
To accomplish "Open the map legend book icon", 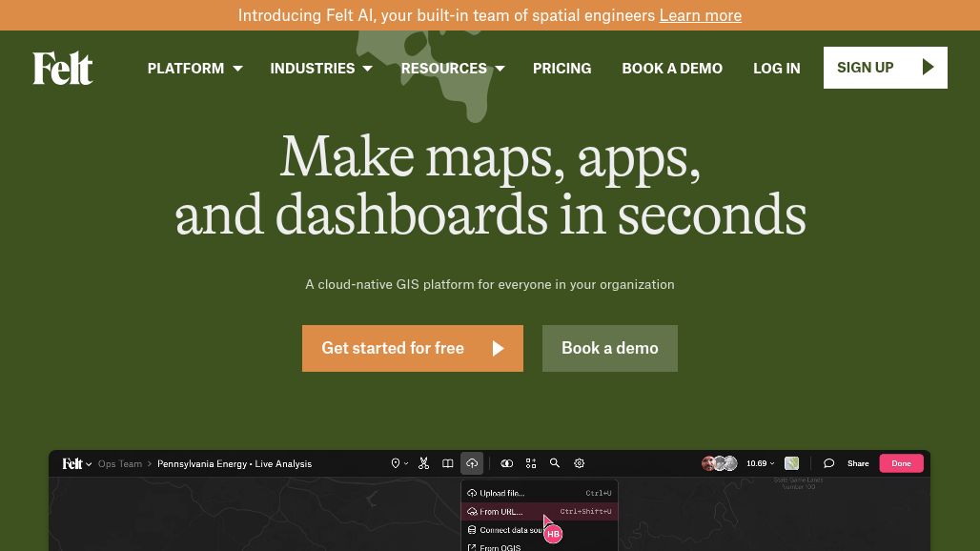I will point(448,463).
